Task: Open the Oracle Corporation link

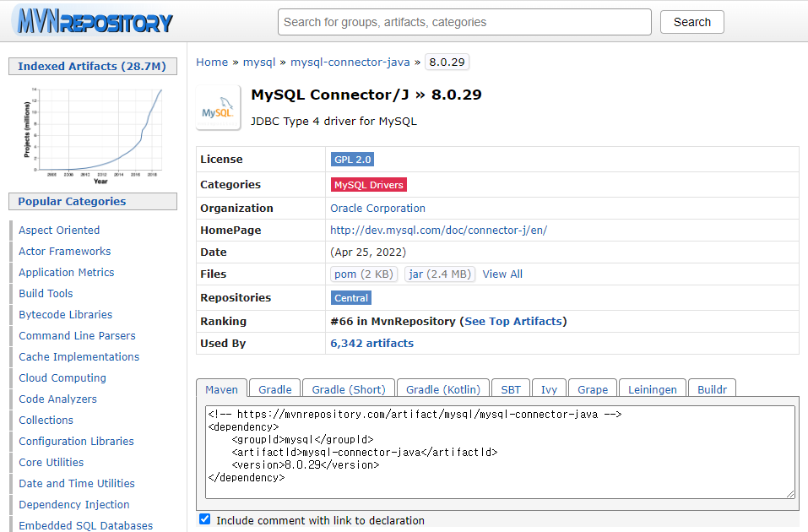Action: pos(377,209)
